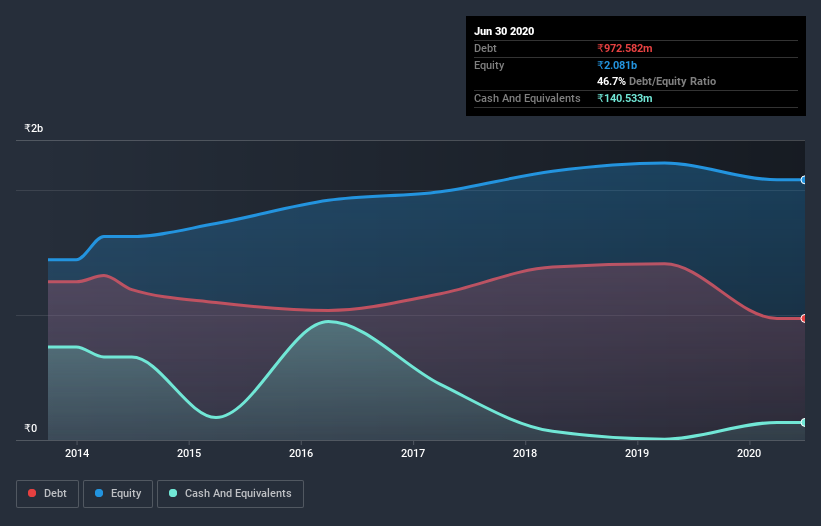The image size is (821, 526).
Task: Click the 2019 axis label
Action: pyautogui.click(x=637, y=453)
